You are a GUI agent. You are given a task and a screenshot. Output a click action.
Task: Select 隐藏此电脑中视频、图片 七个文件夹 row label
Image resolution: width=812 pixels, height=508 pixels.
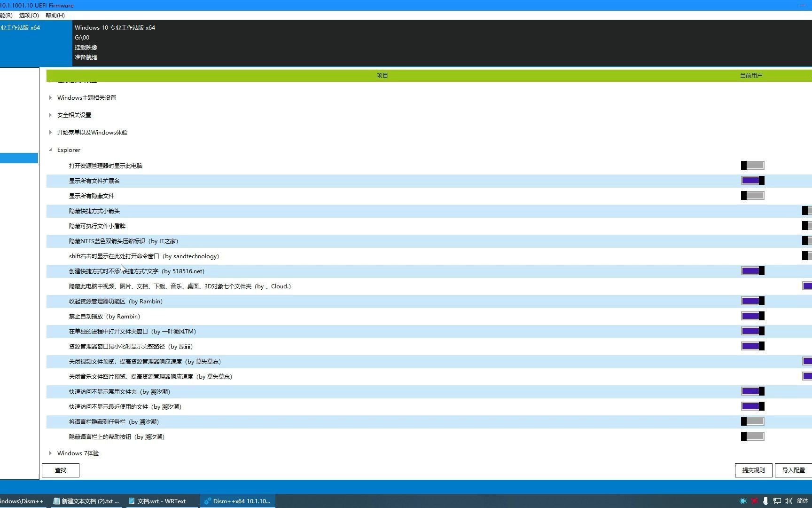click(x=180, y=286)
